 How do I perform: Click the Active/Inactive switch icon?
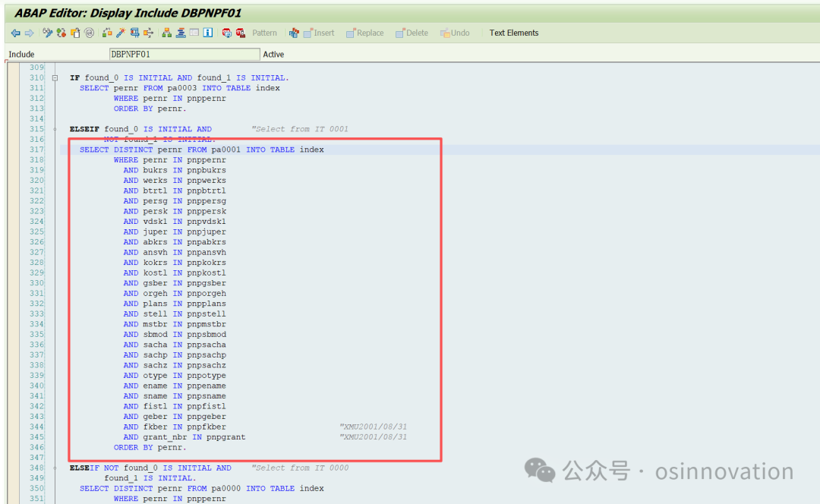[x=61, y=33]
